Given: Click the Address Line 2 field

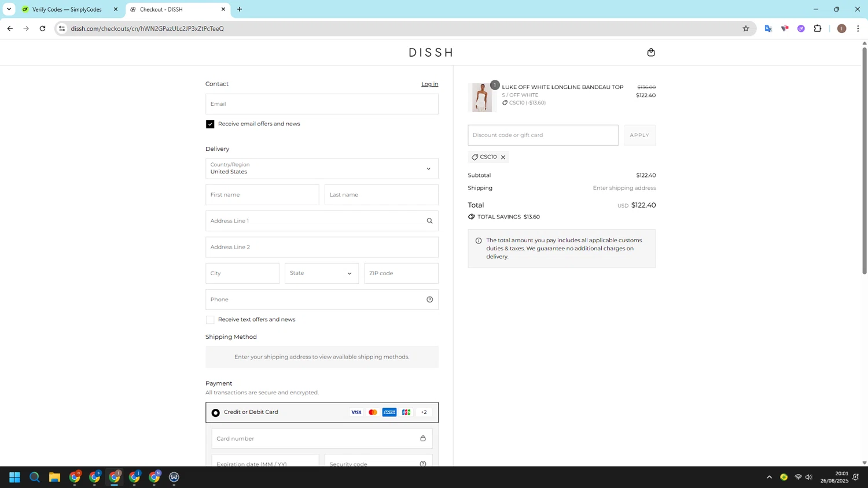Looking at the screenshot, I should [x=322, y=247].
